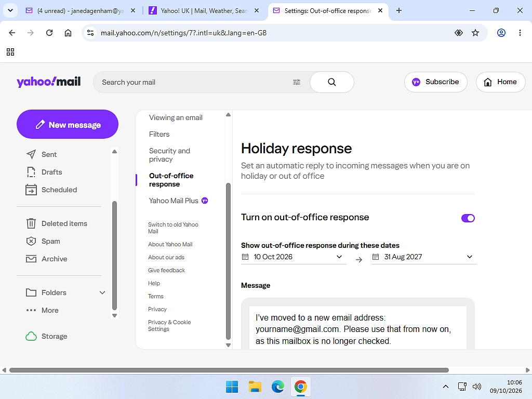Open the Help link

[154, 283]
